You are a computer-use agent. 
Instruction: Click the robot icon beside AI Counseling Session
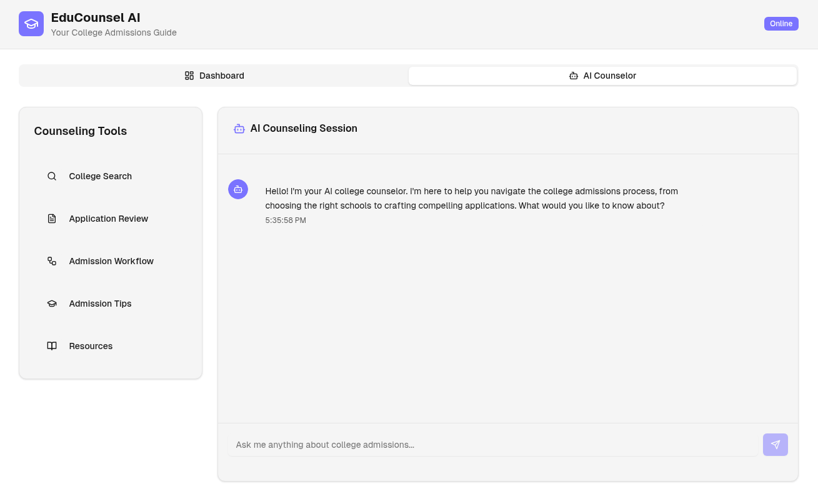coord(239,128)
